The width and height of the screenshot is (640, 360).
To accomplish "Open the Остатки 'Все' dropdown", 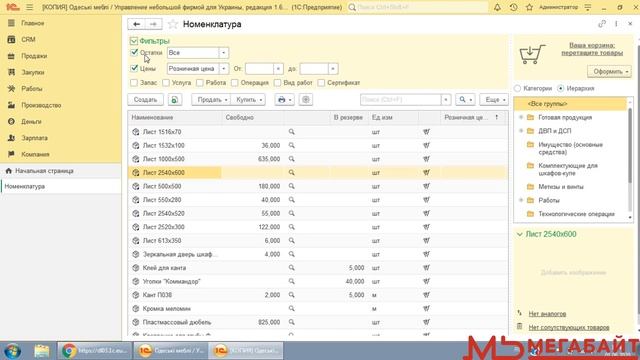I will coord(224,53).
